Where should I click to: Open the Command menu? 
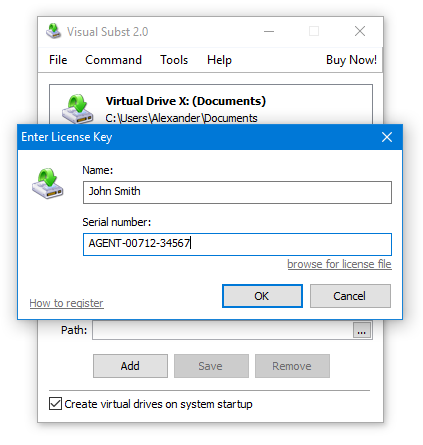coord(113,60)
